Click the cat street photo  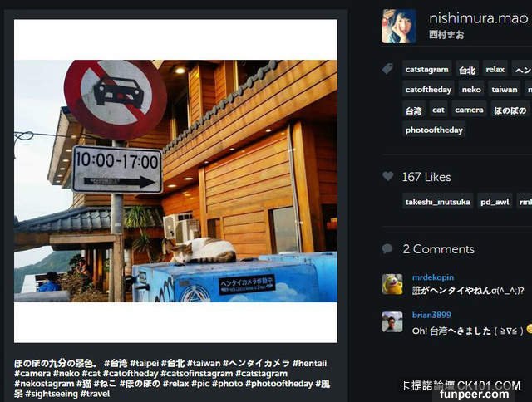point(175,181)
